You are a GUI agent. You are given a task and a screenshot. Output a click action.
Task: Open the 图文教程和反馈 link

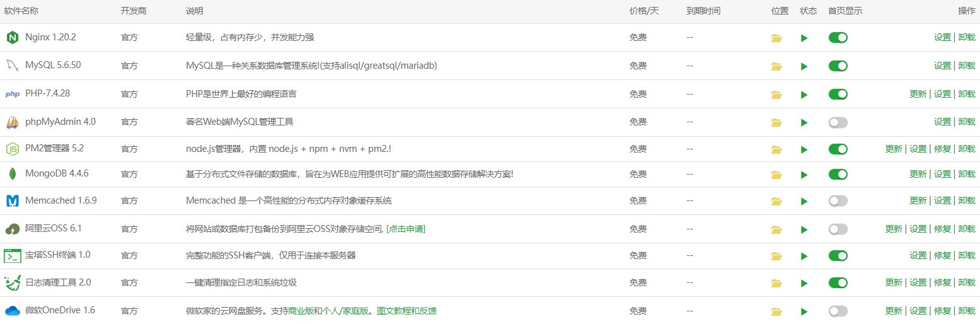coord(406,311)
